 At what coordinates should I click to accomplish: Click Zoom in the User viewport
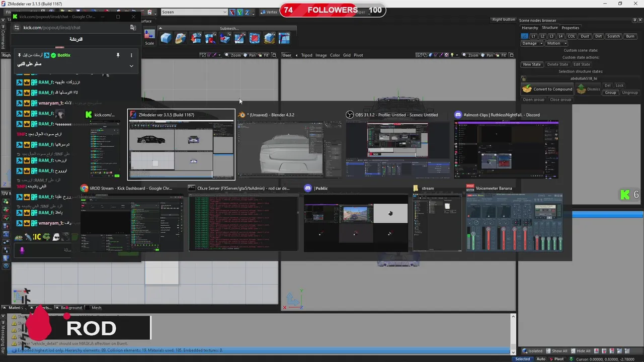tap(470, 55)
